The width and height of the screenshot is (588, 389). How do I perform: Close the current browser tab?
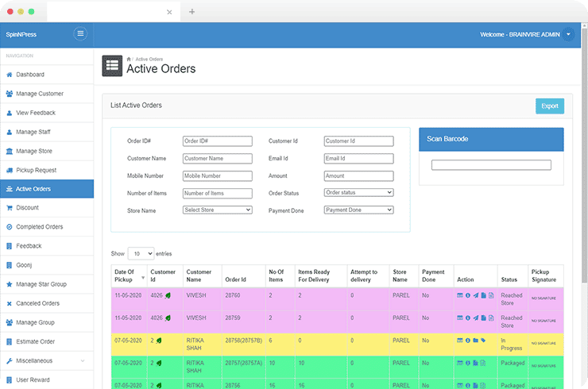pos(169,12)
